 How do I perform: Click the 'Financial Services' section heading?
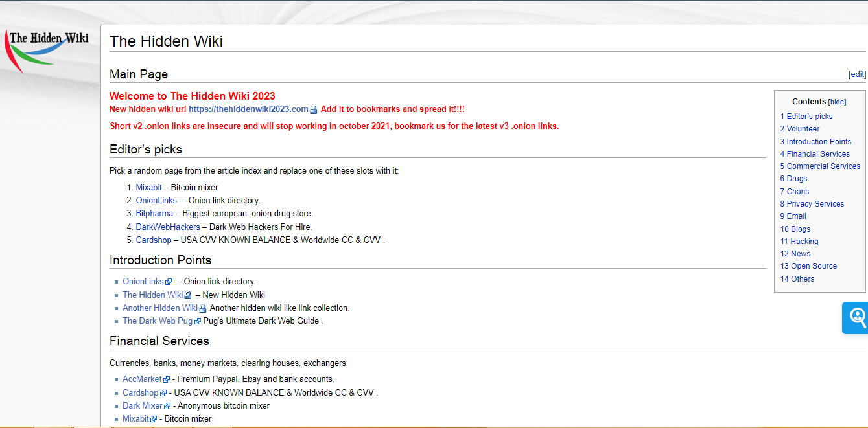(x=159, y=341)
